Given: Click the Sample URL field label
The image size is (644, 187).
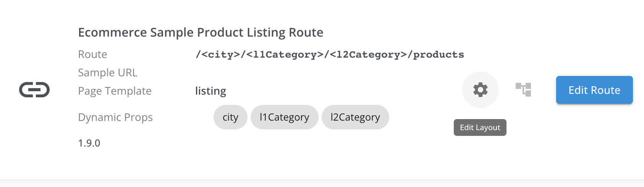Looking at the screenshot, I should click(x=108, y=73).
